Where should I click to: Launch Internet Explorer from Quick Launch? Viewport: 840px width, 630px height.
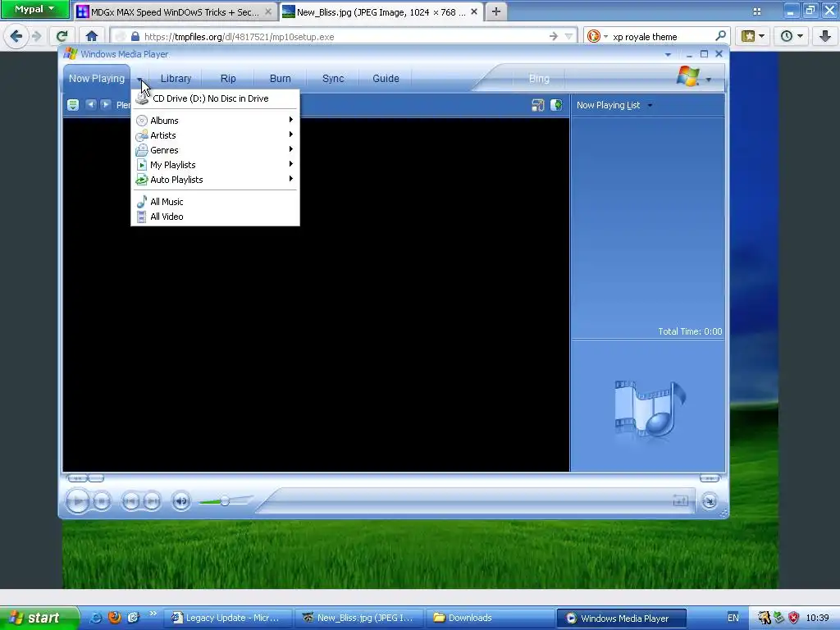click(97, 618)
